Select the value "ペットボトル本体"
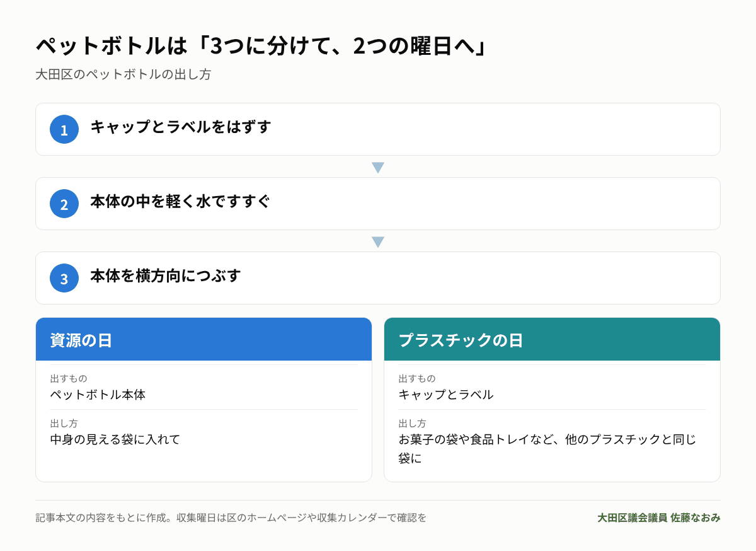The width and height of the screenshot is (756, 551). pos(98,395)
